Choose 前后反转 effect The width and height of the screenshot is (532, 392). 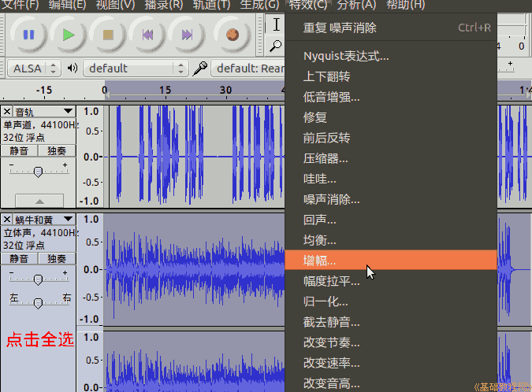391,138
